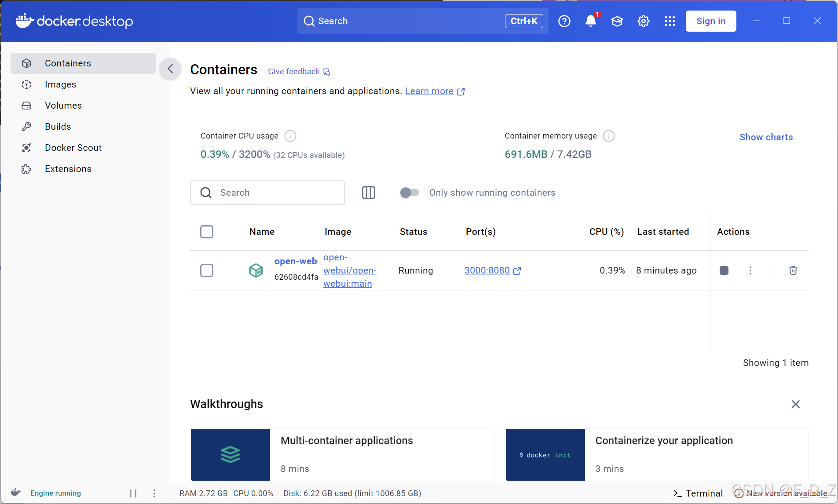Click the 691.6MB / 7.42GB memory value

pos(548,154)
